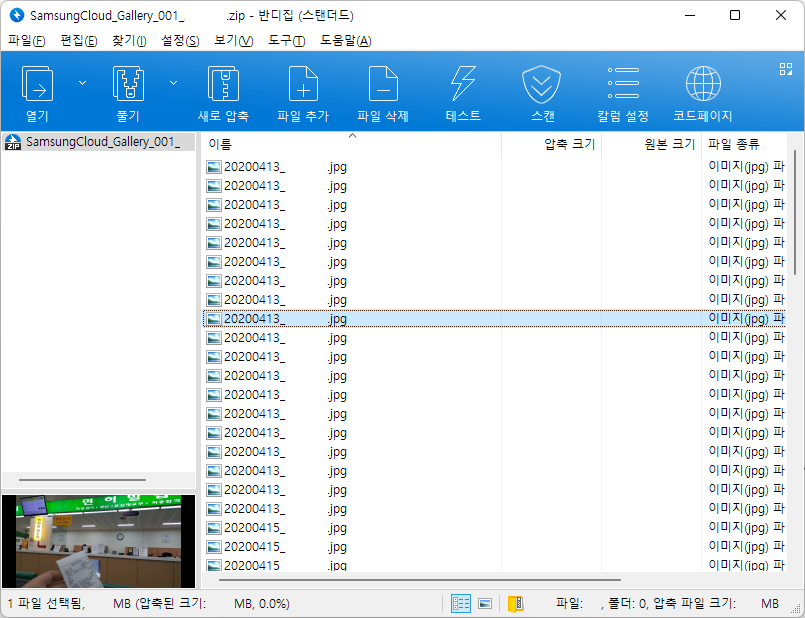Image resolution: width=805 pixels, height=618 pixels.
Task: Click the yellow archive folder status icon
Action: click(515, 604)
